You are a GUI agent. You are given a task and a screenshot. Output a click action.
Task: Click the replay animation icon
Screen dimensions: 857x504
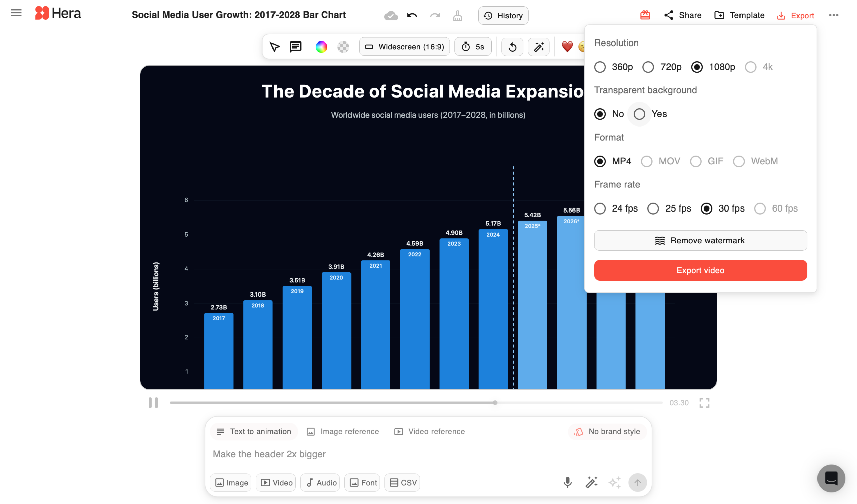(x=512, y=47)
